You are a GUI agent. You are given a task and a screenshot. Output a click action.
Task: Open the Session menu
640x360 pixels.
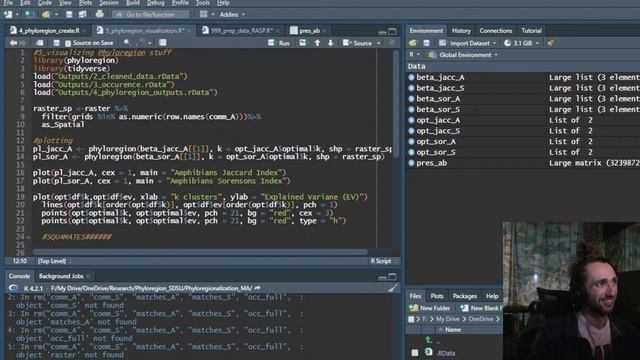point(109,3)
